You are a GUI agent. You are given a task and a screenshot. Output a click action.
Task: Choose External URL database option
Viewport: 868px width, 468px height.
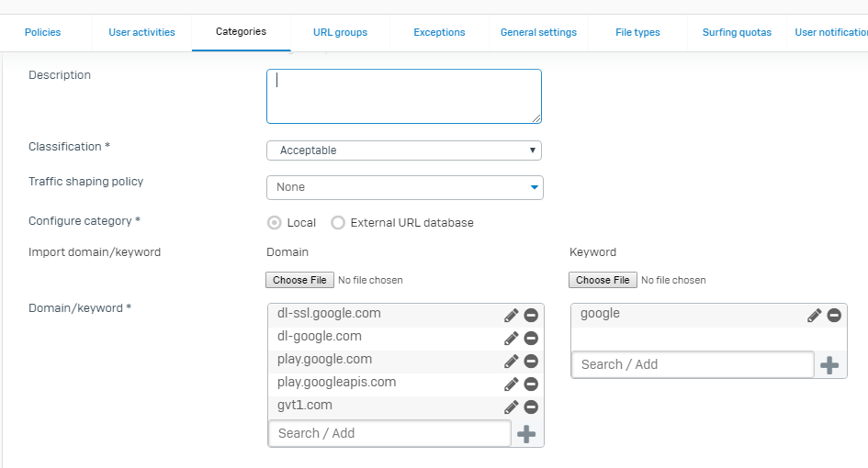coord(338,223)
